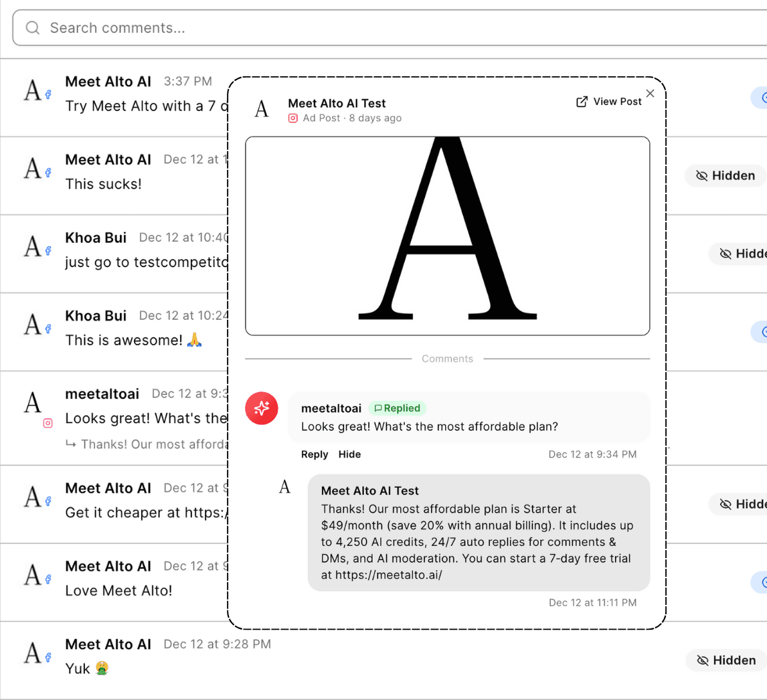Click Khoa Bui avatar on 'This is awesome!' row
The height and width of the screenshot is (700, 767).
pyautogui.click(x=33, y=325)
